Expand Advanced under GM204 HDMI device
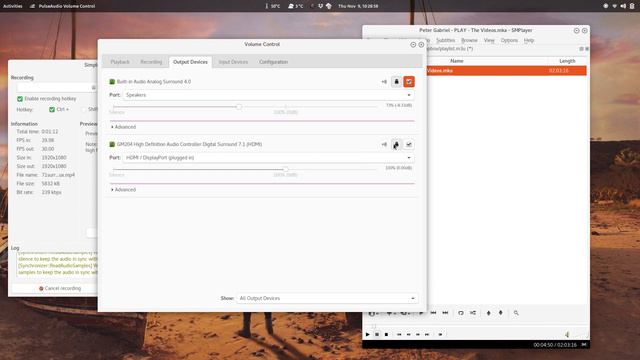This screenshot has width=640, height=360. point(123,190)
